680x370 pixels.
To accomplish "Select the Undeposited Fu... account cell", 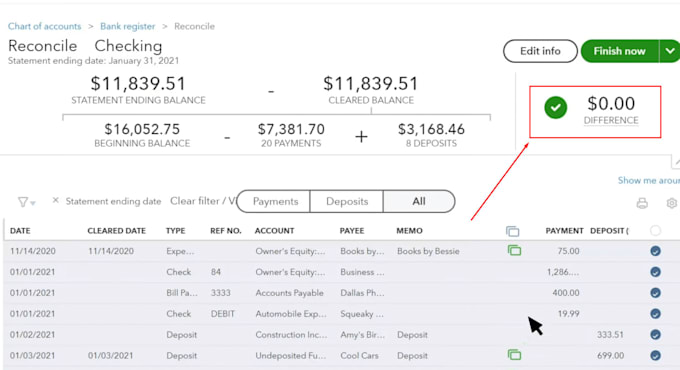I will pos(291,355).
